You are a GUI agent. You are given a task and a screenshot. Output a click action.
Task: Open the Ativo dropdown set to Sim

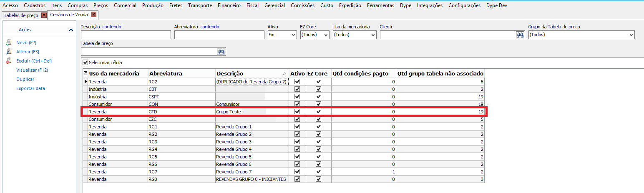coord(282,35)
